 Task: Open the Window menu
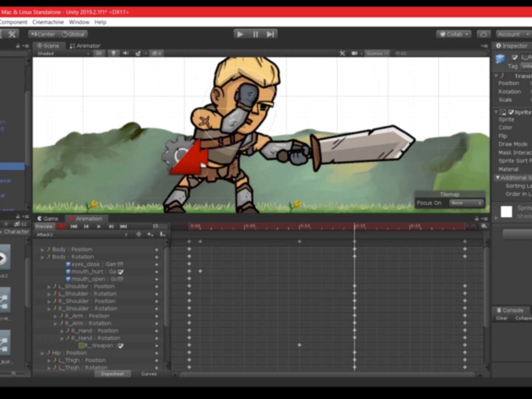(x=79, y=22)
